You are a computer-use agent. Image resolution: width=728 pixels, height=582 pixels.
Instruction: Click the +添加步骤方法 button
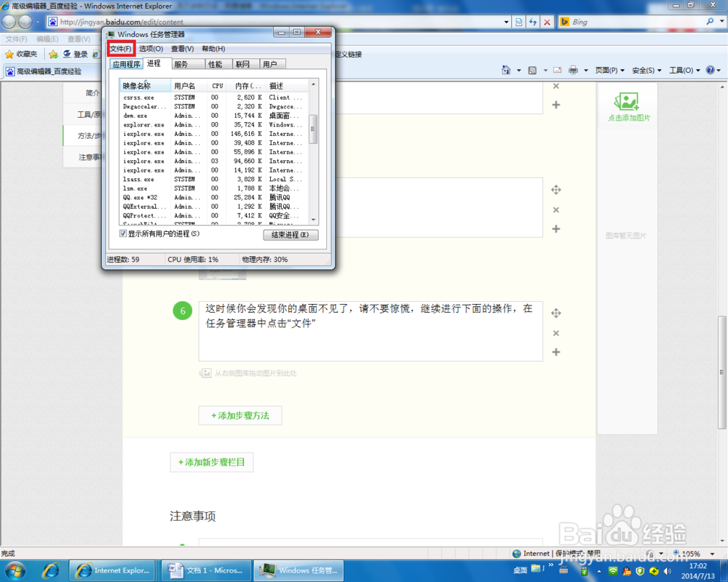click(x=240, y=415)
